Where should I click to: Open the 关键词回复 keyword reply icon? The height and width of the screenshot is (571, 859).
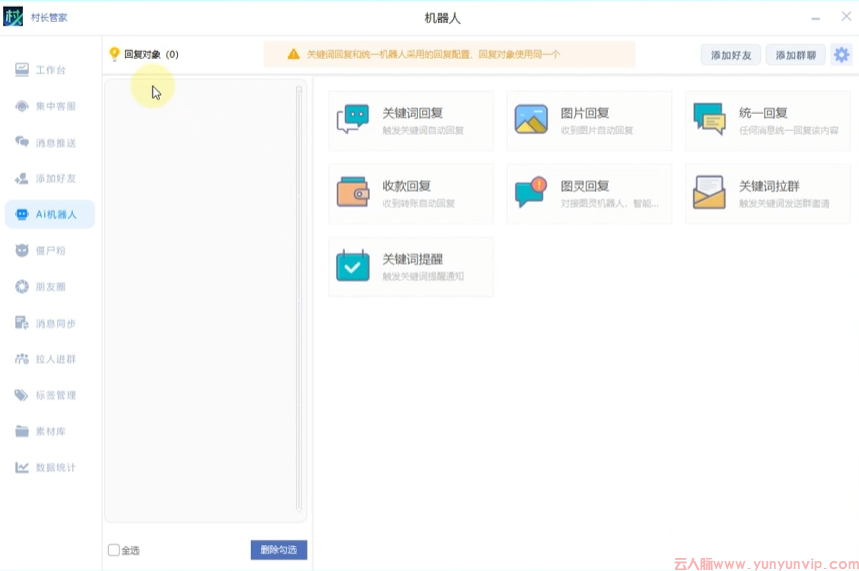click(352, 120)
